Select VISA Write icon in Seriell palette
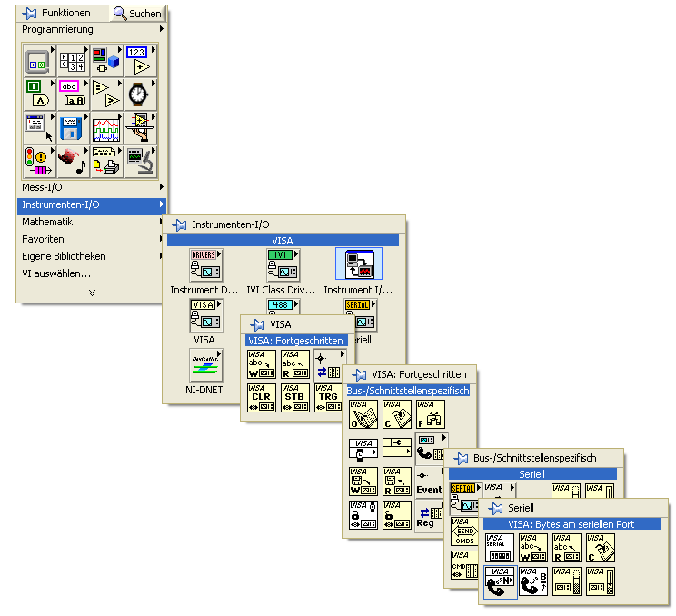676x616 pixels. click(x=533, y=548)
